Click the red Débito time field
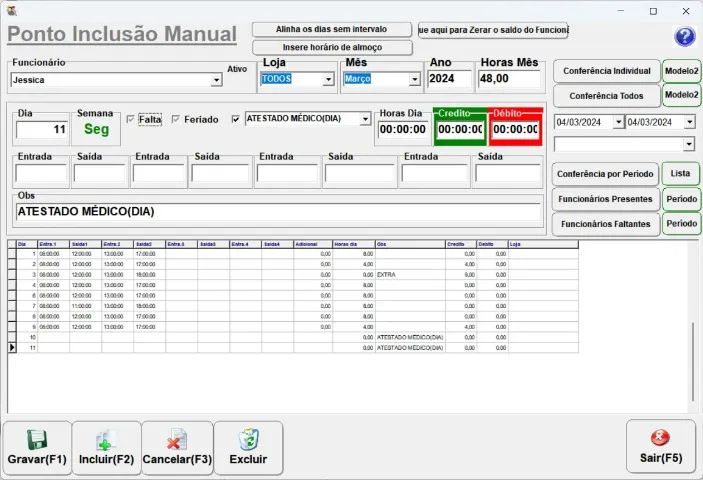Viewport: 703px width, 480px height. 515,130
